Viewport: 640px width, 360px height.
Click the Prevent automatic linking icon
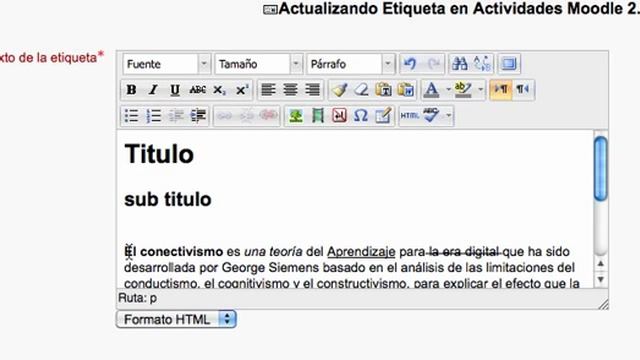coord(269,116)
